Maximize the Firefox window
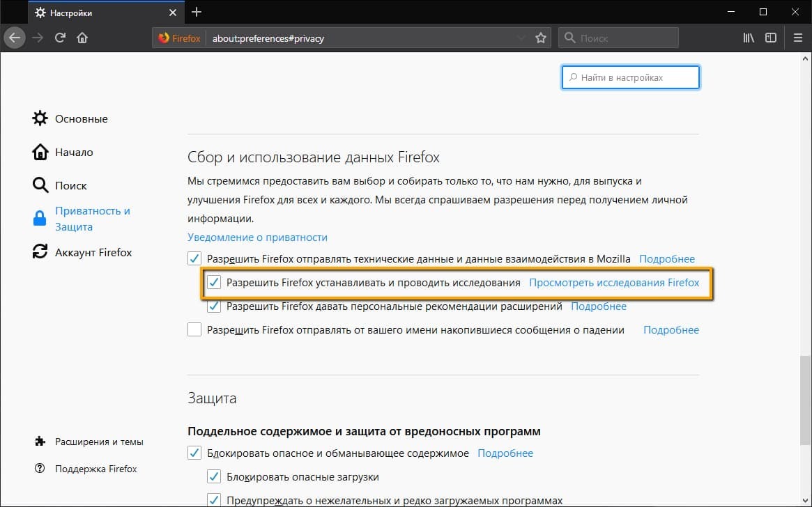This screenshot has height=507, width=812. coord(763,12)
